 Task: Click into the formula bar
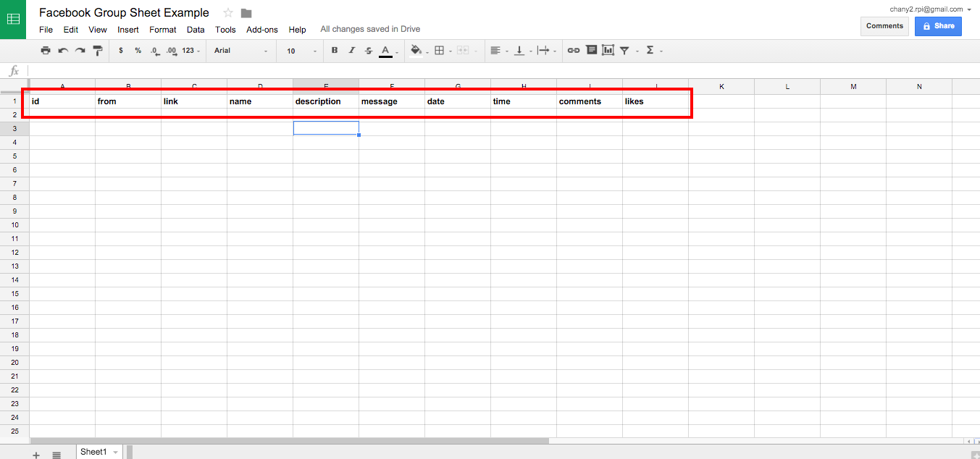503,71
